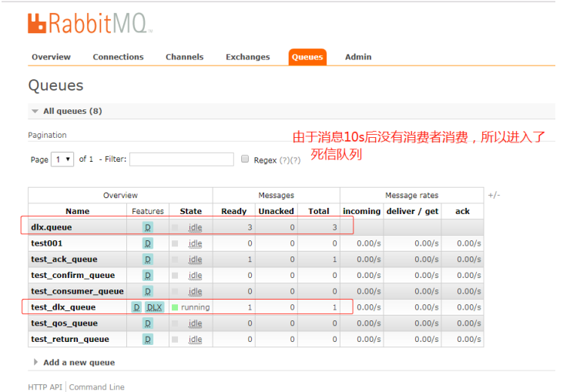Open the test_ack_queue link
This screenshot has width=580, height=392.
(x=64, y=260)
